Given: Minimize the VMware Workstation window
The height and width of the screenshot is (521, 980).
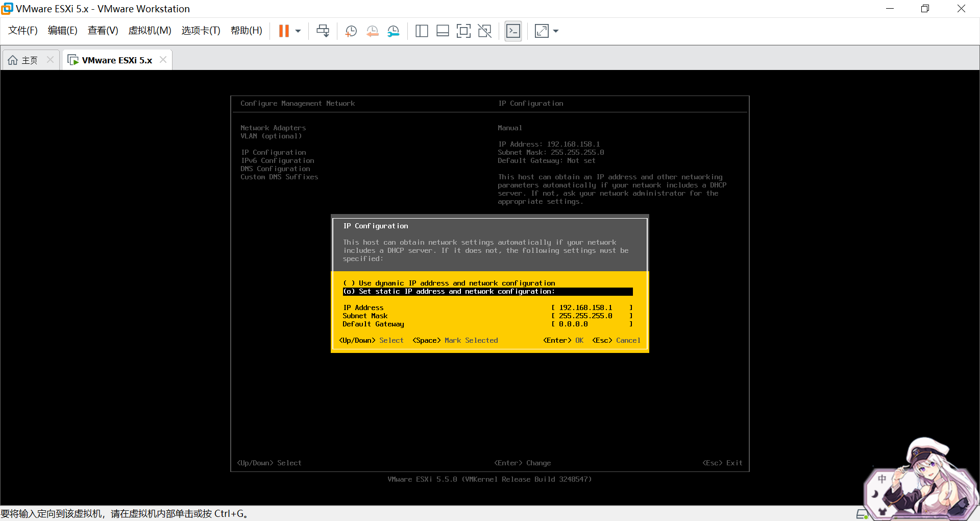Looking at the screenshot, I should point(890,9).
